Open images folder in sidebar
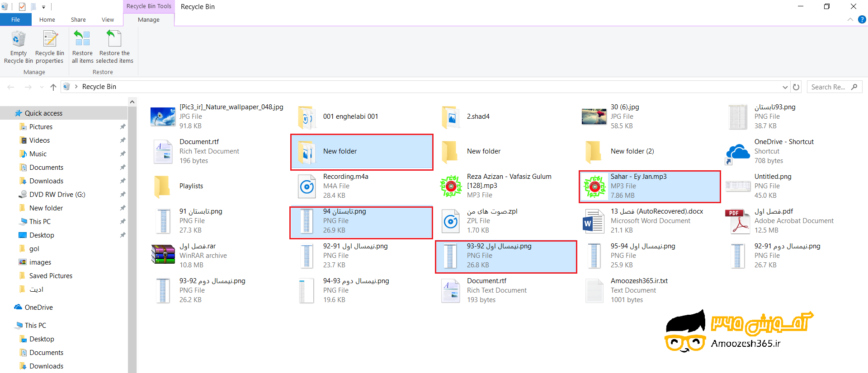Viewport: 868px width, 373px height. click(40, 262)
